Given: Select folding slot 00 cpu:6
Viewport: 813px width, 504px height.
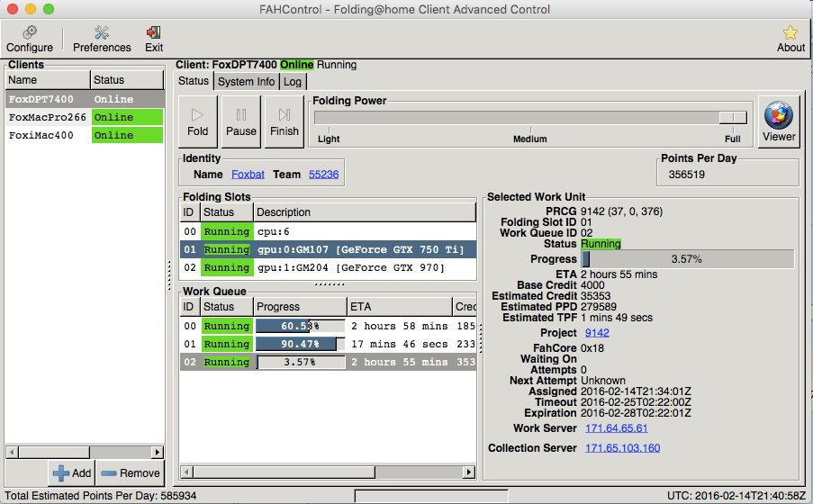Looking at the screenshot, I should tap(329, 232).
